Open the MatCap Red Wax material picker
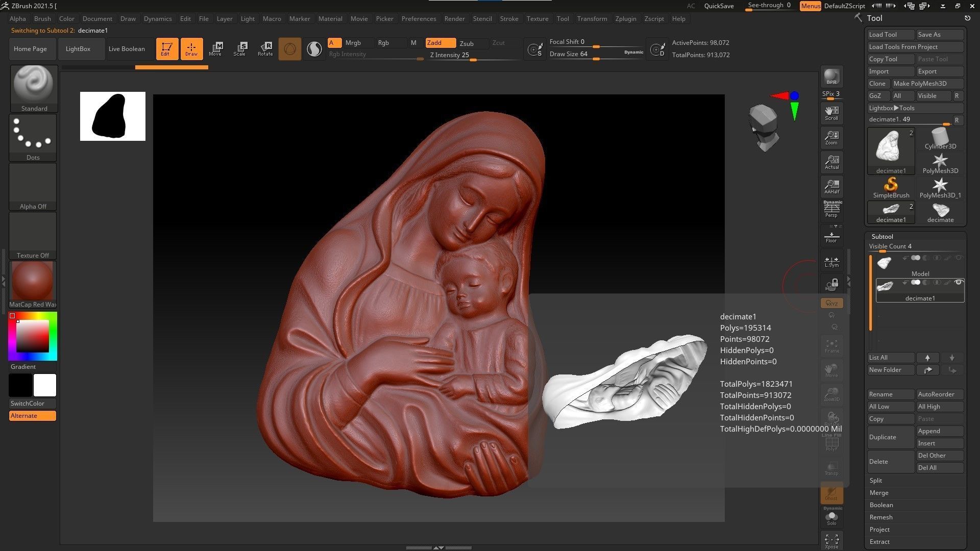The width and height of the screenshot is (980, 551). tap(33, 284)
